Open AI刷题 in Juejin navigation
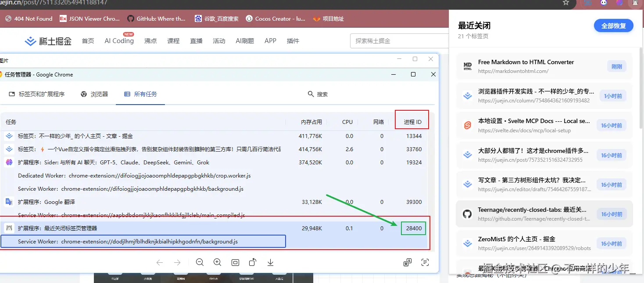 click(x=245, y=41)
